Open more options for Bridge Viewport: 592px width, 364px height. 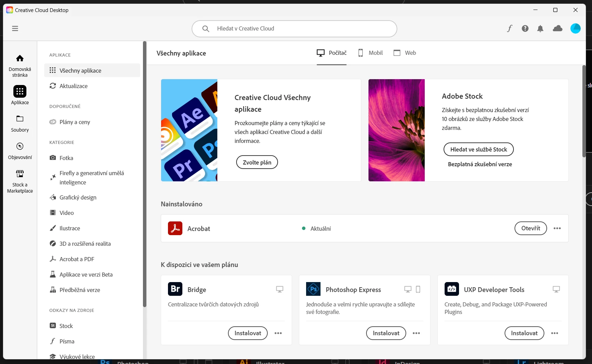tap(278, 333)
